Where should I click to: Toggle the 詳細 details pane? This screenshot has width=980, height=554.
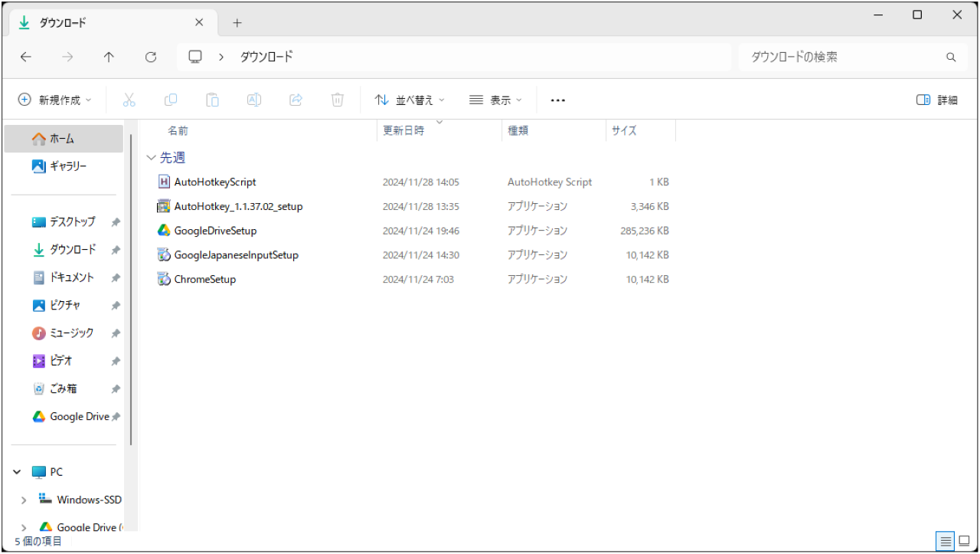pos(937,100)
